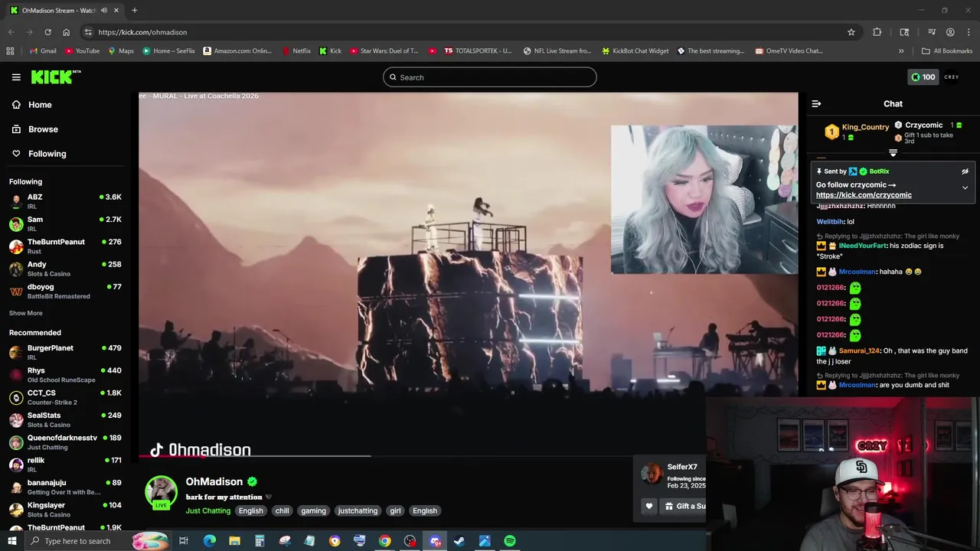Collapse the chat panel arrow icon
The image size is (980, 551).
coord(816,103)
